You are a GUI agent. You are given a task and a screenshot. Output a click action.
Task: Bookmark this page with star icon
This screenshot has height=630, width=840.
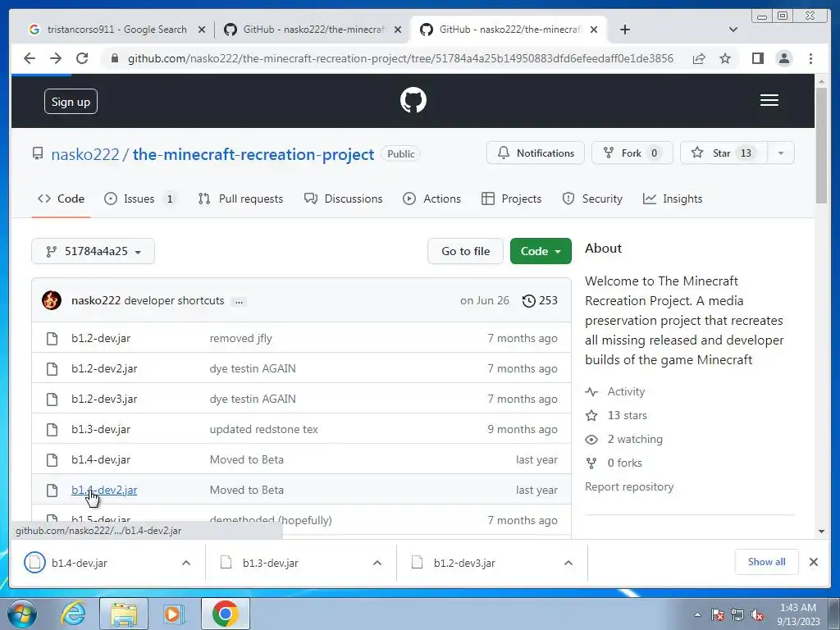click(x=725, y=58)
